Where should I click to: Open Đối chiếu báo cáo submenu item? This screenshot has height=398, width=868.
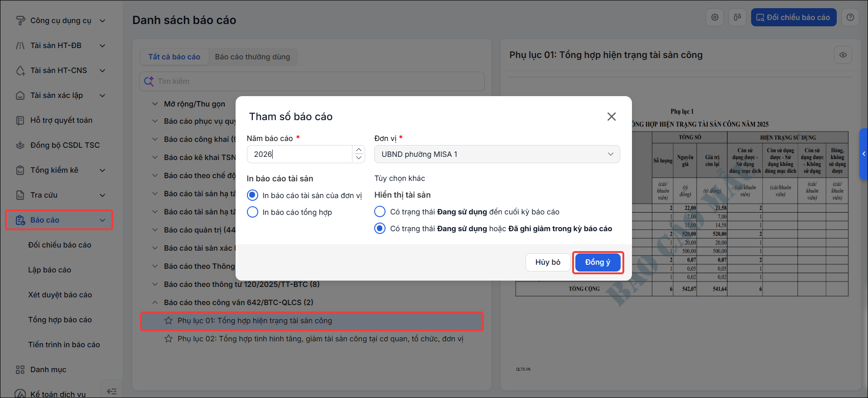(x=60, y=245)
